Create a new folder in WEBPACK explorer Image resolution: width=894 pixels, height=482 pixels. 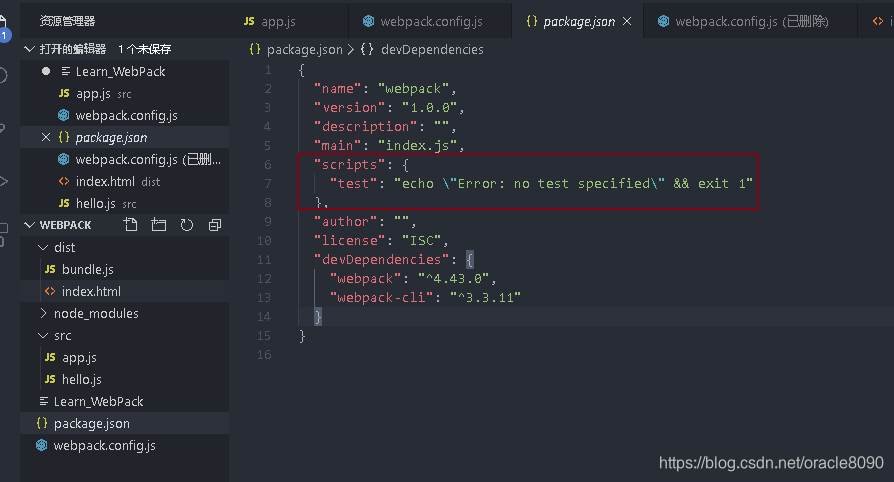point(159,225)
